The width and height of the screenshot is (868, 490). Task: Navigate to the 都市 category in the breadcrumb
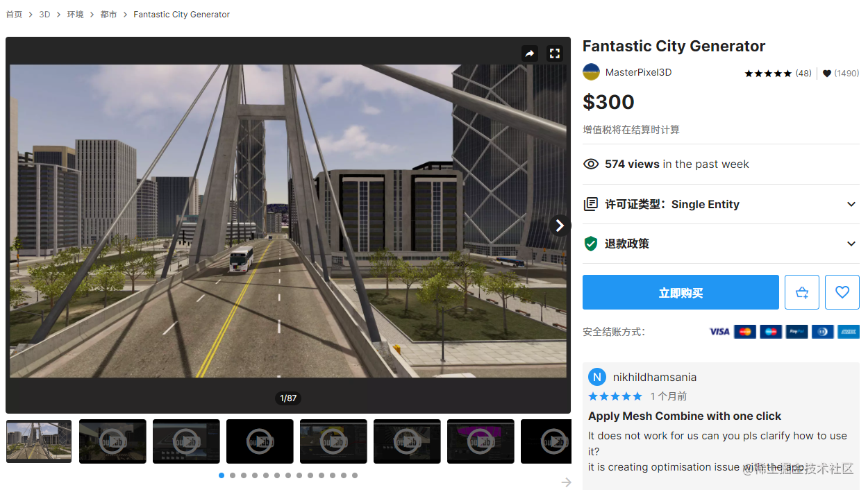pos(108,14)
